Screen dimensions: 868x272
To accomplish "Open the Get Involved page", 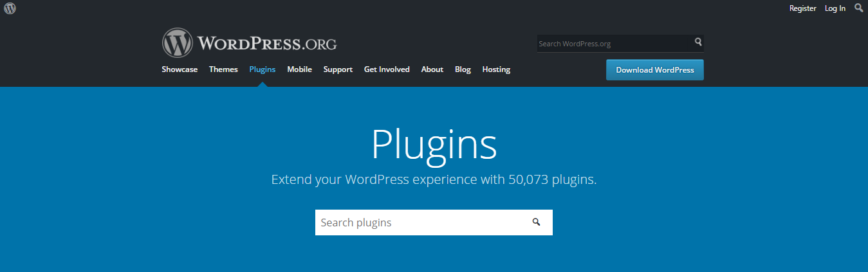I will [x=387, y=69].
